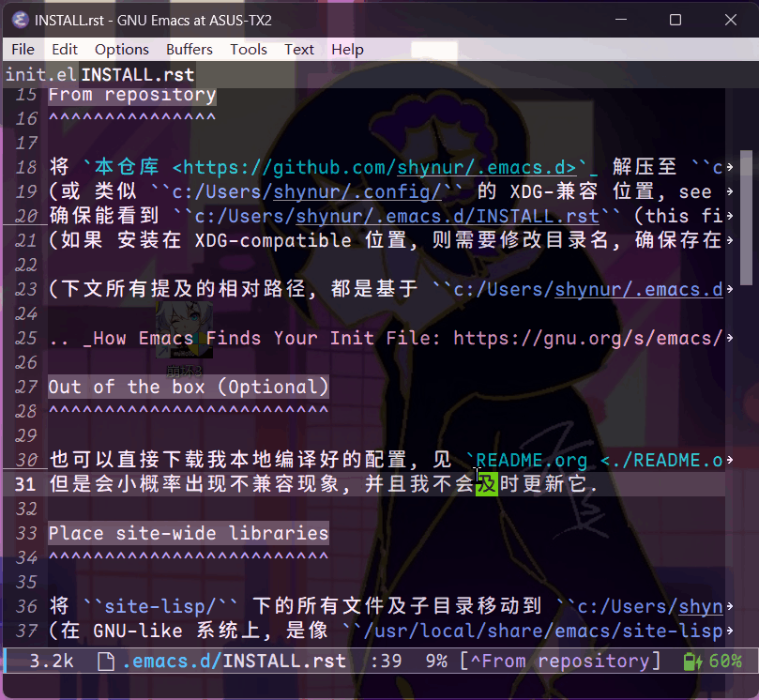Close the Emacs window
Screen dimensions: 759x700
(731, 20)
